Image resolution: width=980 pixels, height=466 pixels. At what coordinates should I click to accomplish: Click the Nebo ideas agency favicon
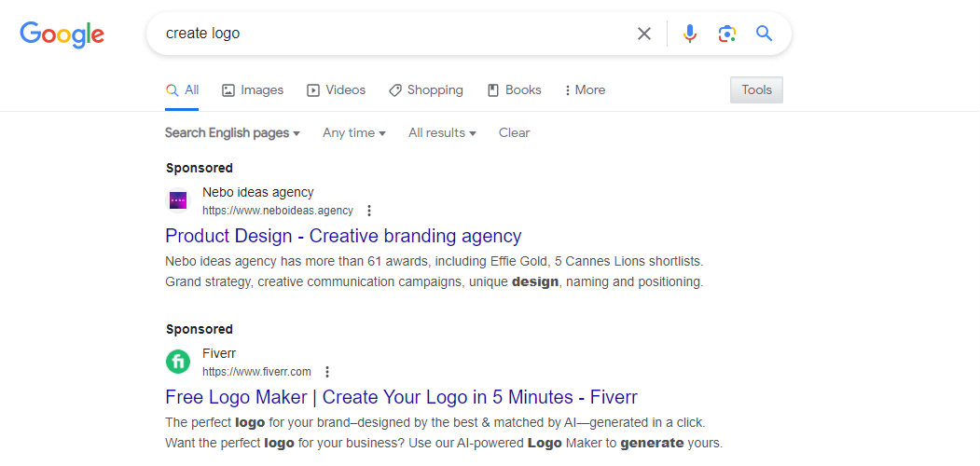[x=177, y=201]
